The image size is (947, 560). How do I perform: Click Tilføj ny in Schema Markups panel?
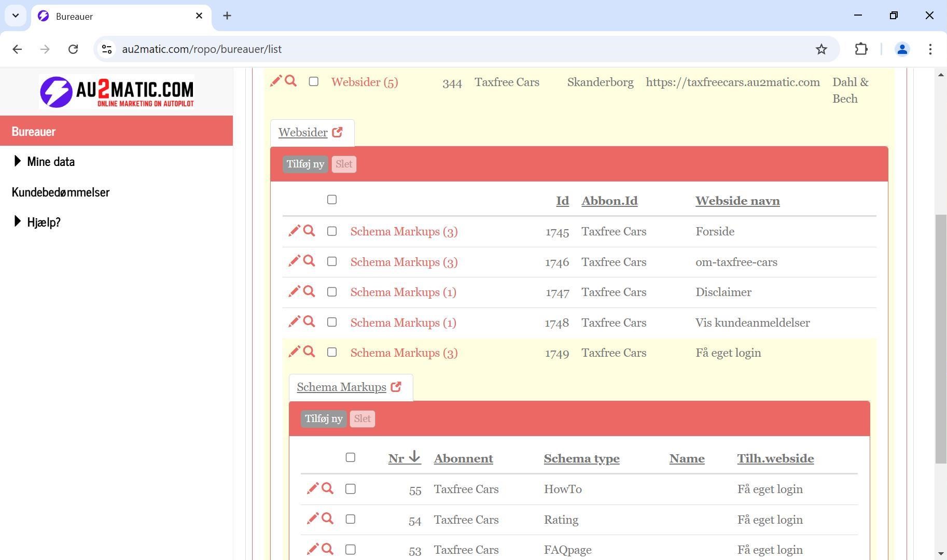tap(324, 418)
